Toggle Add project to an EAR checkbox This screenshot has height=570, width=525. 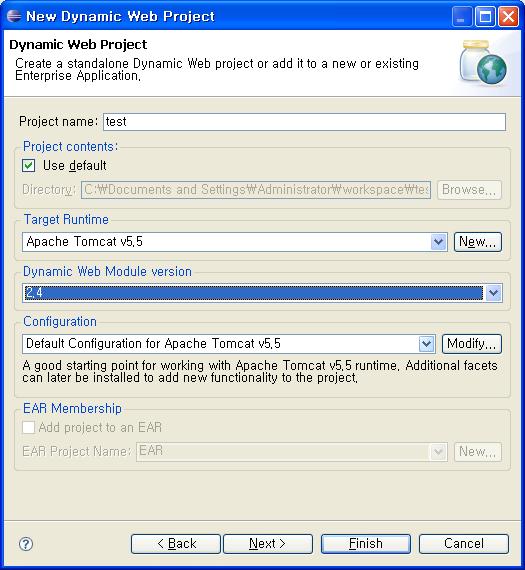(28, 427)
